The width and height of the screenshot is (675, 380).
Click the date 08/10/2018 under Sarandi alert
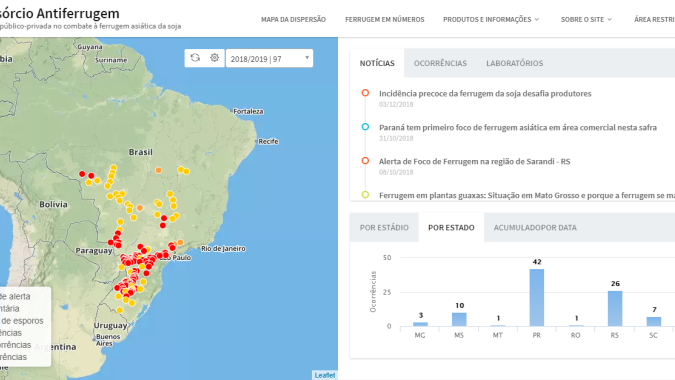(x=396, y=172)
